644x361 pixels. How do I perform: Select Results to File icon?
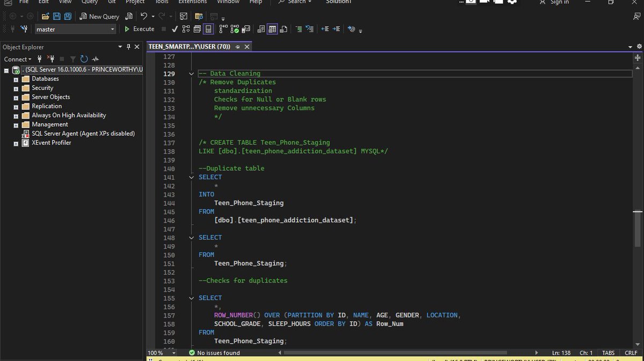[x=283, y=29]
